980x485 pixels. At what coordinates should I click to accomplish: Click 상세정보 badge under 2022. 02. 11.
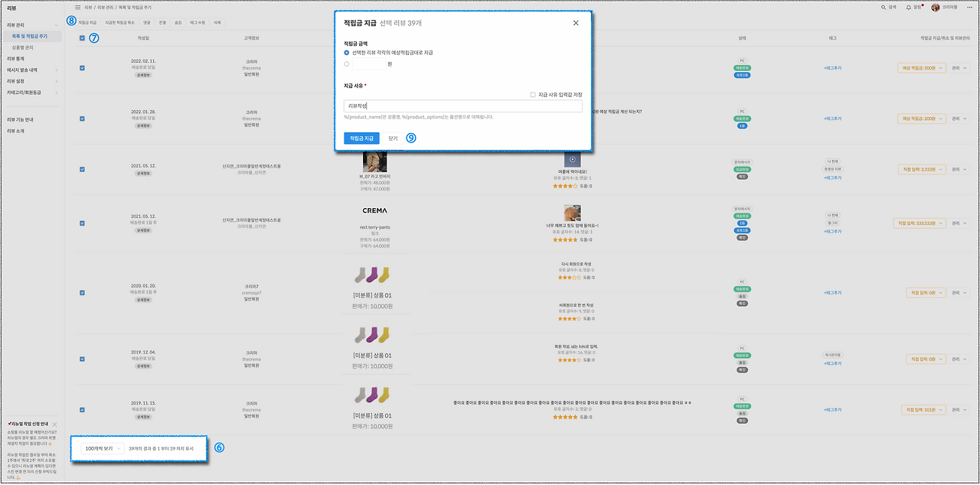(x=143, y=75)
